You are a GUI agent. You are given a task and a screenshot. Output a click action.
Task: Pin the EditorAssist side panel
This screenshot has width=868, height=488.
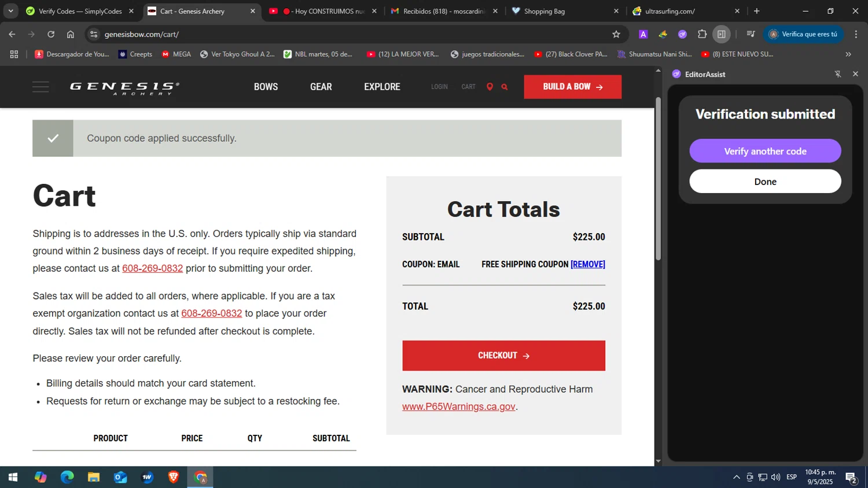pos(837,74)
